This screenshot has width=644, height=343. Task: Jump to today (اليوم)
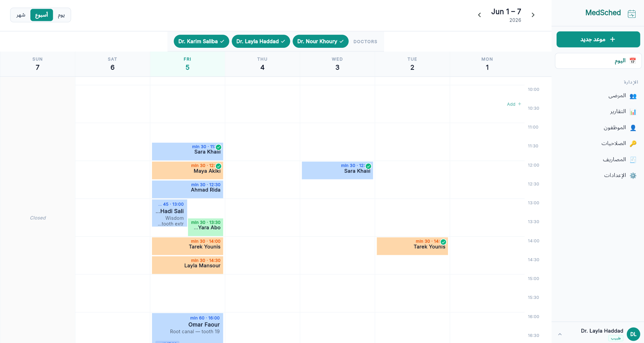[598, 61]
